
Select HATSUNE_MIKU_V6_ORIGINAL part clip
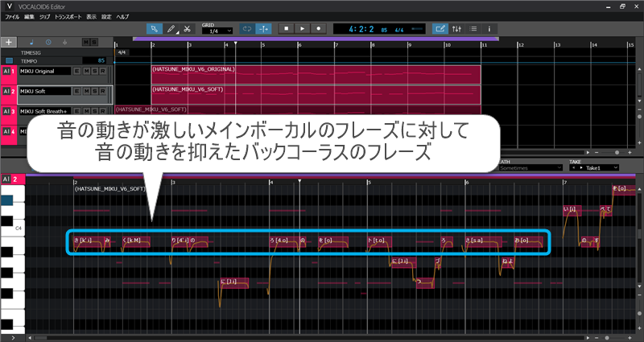(x=316, y=75)
